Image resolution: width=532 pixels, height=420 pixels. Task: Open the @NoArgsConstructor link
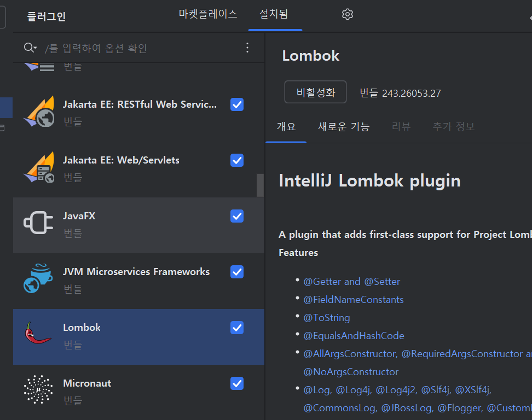click(351, 372)
